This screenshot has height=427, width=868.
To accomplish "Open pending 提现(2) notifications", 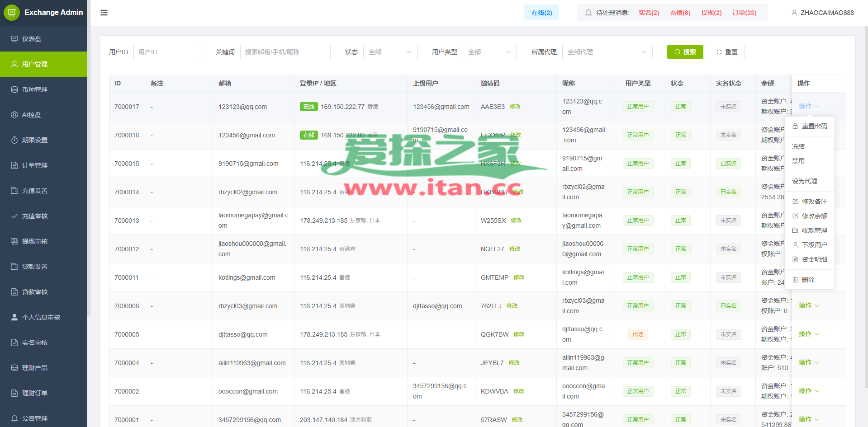I will 711,13.
